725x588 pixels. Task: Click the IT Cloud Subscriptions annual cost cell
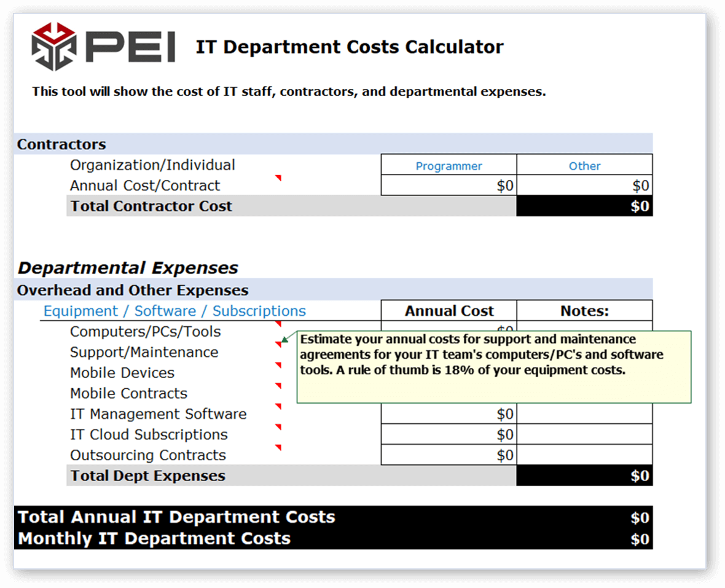click(449, 434)
